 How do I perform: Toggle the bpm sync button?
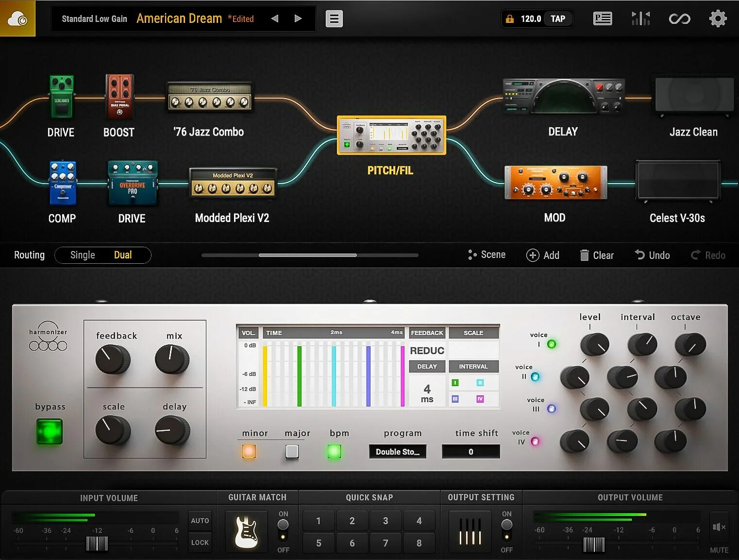[334, 452]
